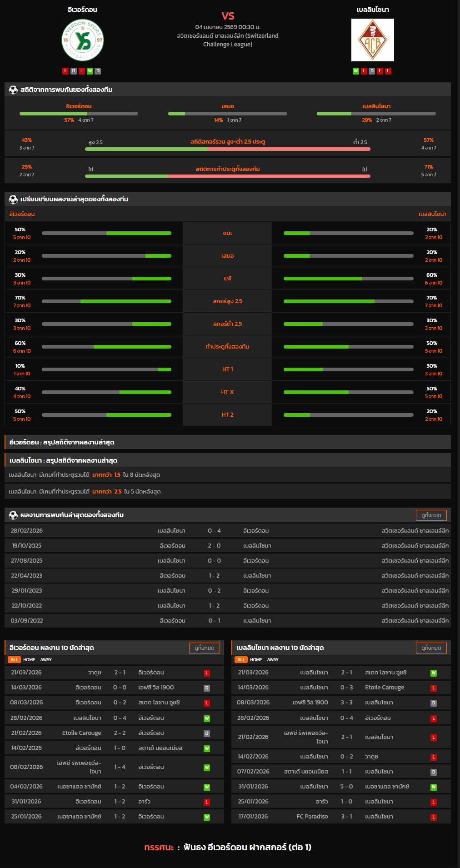The height and width of the screenshot is (868, 460).
Task: Click green W badge under Bellinzona logo
Action: click(356, 71)
